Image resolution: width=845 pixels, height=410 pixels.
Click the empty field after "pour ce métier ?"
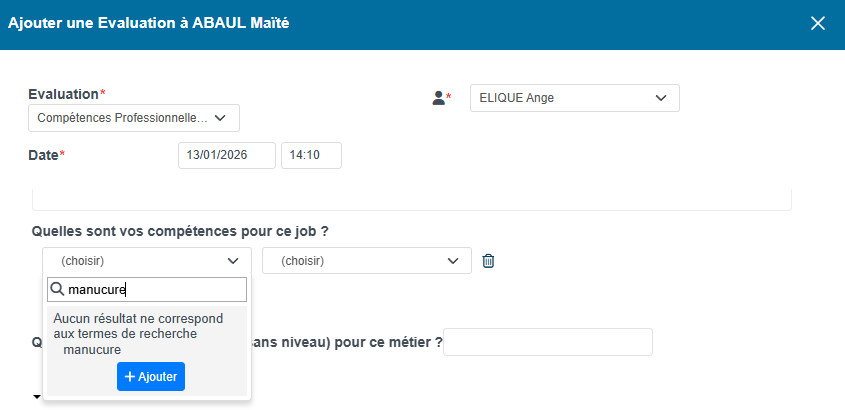point(548,342)
